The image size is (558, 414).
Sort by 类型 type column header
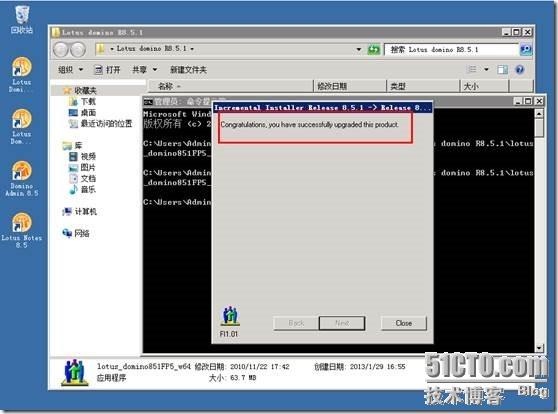tap(423, 86)
